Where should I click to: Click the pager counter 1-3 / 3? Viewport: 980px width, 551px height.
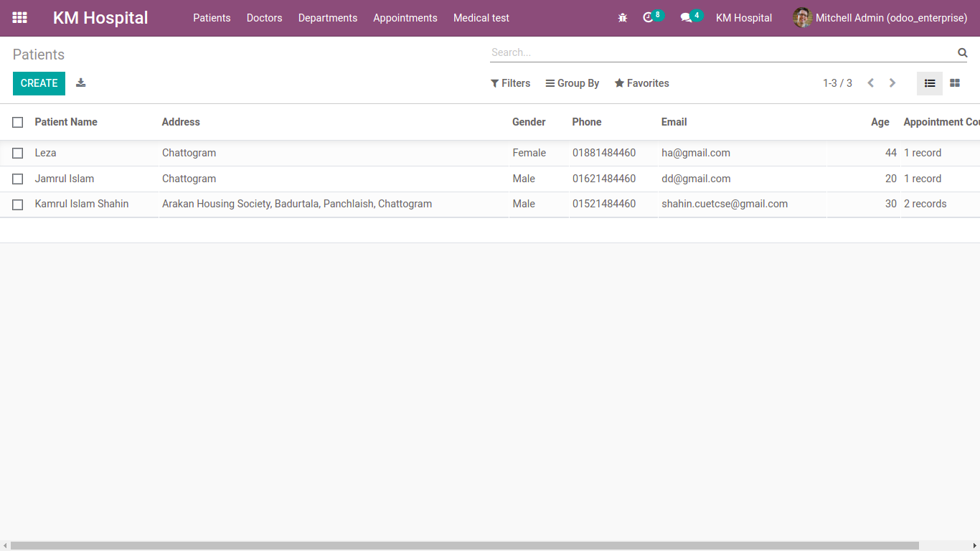837,83
